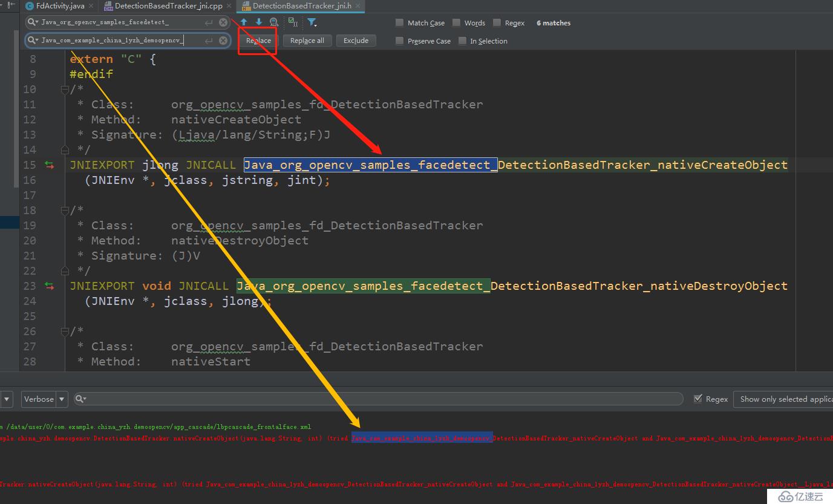Viewport: 833px width, 504px height.
Task: Click 'nativeCreateObject' on line 12
Action: click(236, 119)
